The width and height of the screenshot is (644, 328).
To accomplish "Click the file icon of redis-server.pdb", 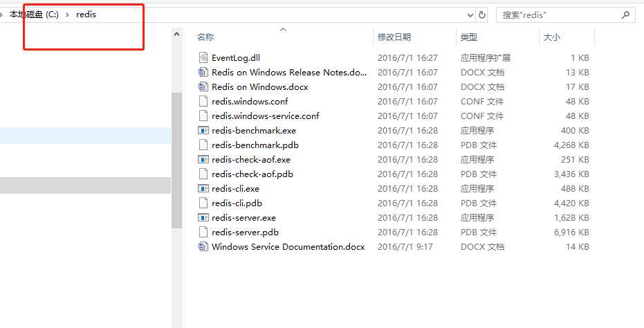I will 203,233.
